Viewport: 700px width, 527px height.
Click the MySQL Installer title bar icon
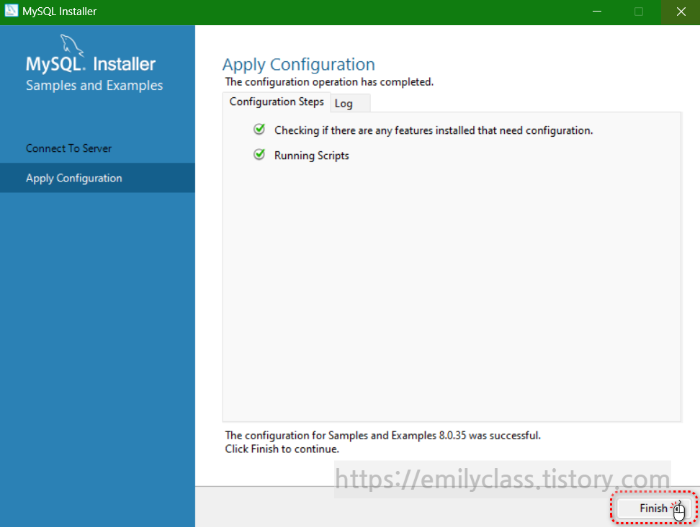click(x=11, y=11)
